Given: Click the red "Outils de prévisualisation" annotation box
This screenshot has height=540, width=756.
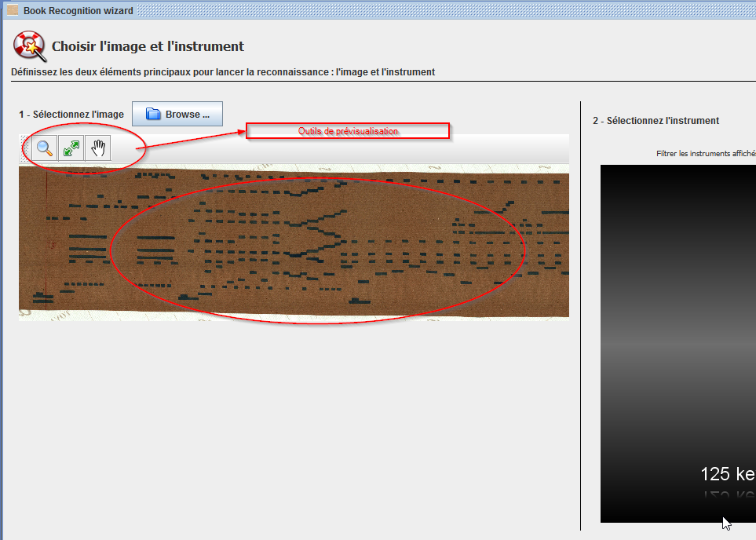Looking at the screenshot, I should 348,131.
